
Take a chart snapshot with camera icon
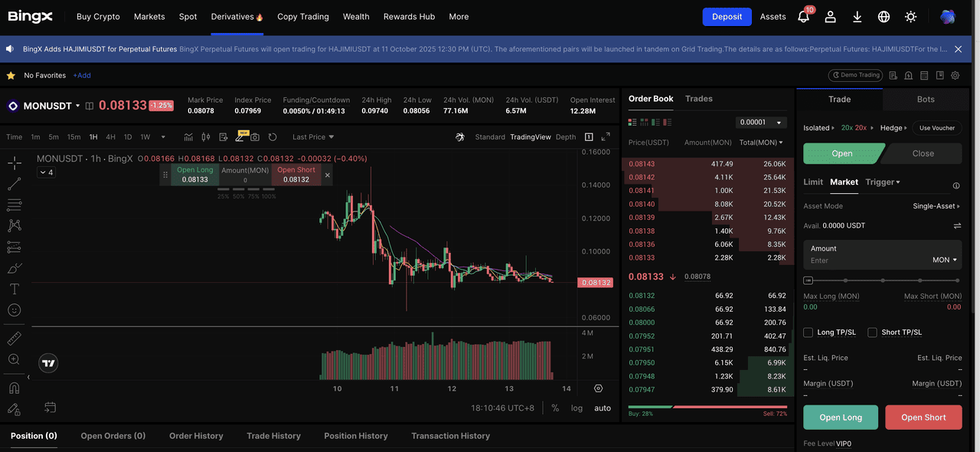255,137
